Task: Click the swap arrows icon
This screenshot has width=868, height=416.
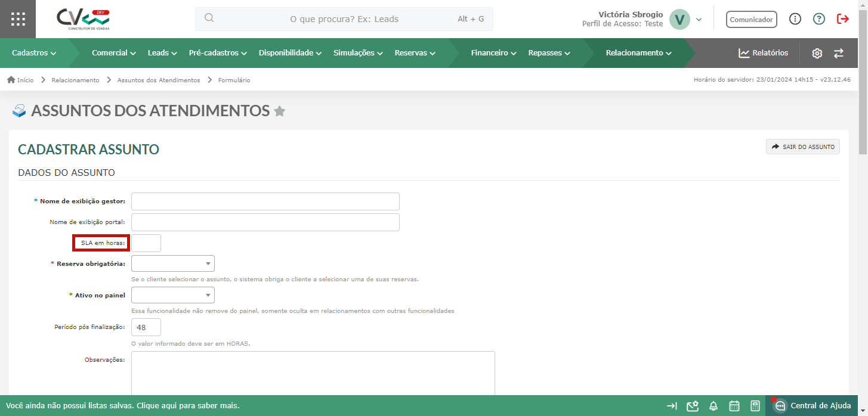Action: point(839,53)
